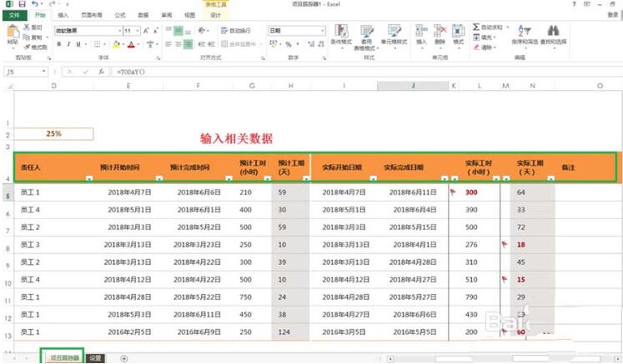Screen dimensions: 623x364
Task: Click the fill color yellow swatch
Action: click(117, 44)
